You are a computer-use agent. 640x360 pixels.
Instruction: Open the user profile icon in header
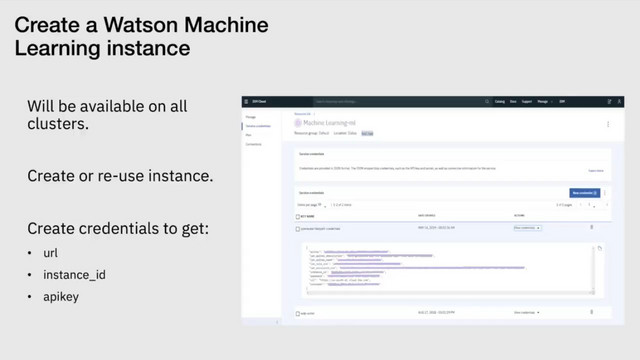click(619, 102)
